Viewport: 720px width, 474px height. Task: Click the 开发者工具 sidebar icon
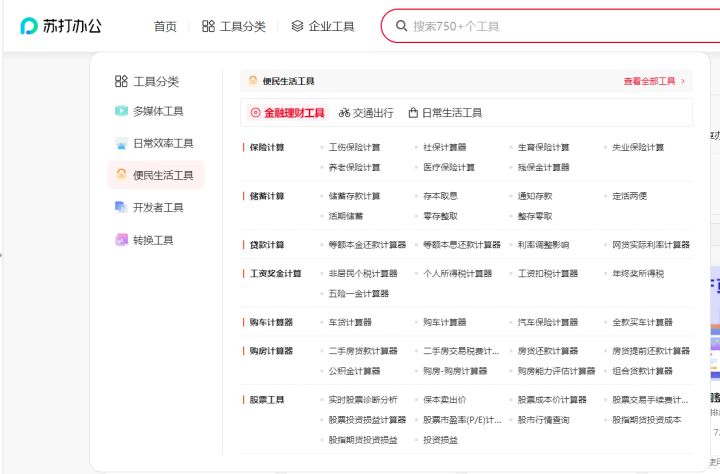click(121, 207)
